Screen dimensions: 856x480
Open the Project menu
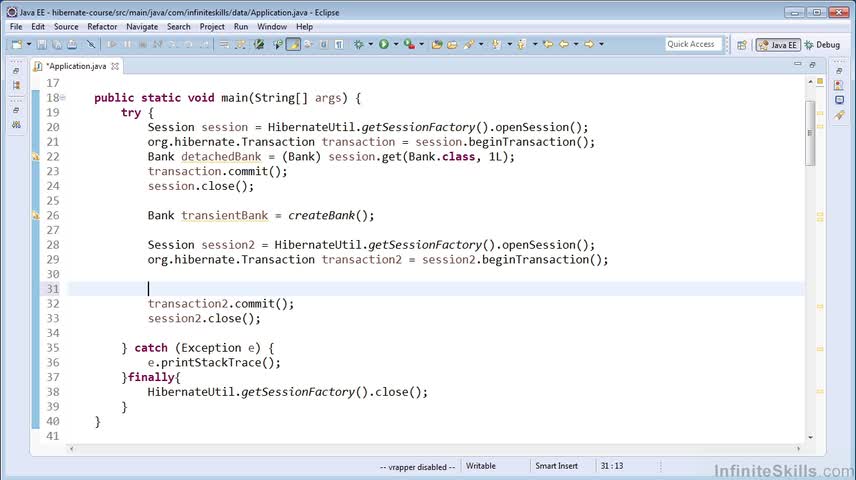coord(212,26)
